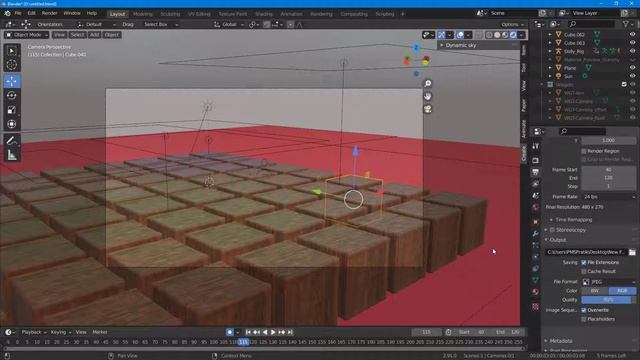Open the Edit menu
This screenshot has height=360, width=640.
point(31,13)
